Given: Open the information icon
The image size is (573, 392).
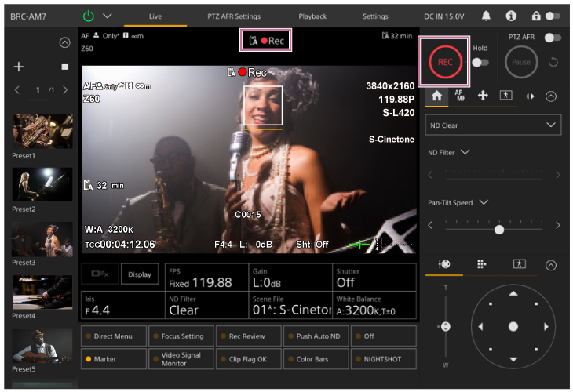Looking at the screenshot, I should point(511,16).
